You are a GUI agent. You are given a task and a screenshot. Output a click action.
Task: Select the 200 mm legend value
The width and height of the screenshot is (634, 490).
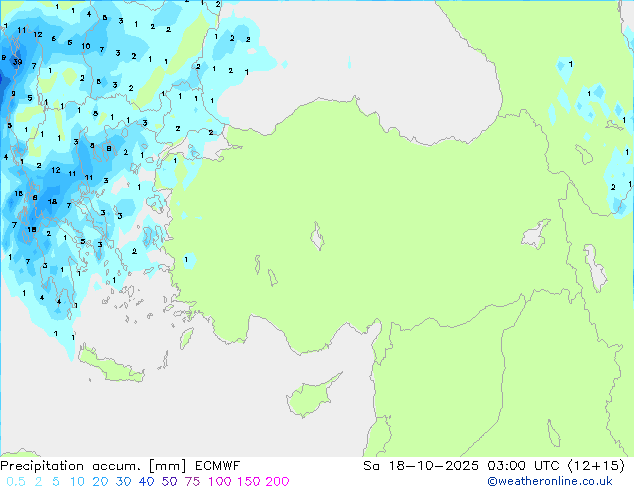277,482
